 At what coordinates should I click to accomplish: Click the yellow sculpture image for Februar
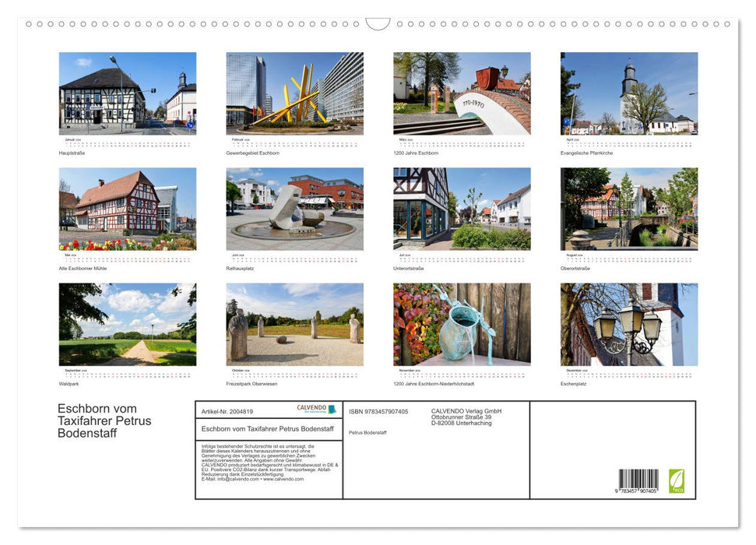[294, 93]
